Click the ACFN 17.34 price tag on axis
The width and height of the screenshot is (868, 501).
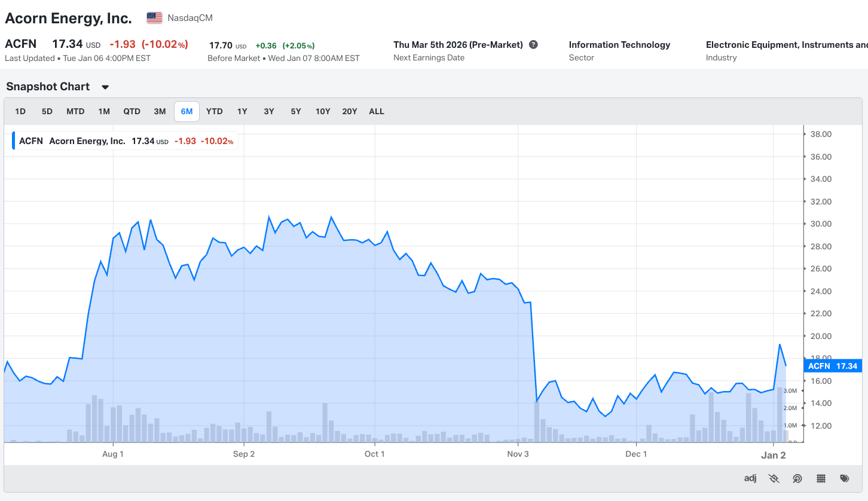(833, 366)
